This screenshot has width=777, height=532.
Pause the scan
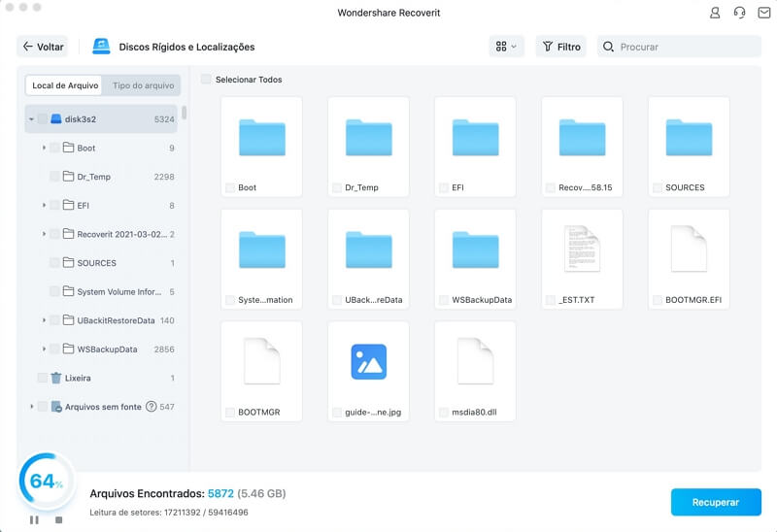pyautogui.click(x=34, y=520)
